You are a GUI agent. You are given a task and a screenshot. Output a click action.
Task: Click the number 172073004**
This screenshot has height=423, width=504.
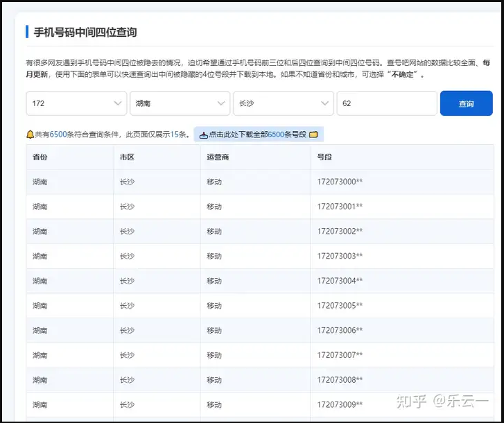[x=340, y=281]
